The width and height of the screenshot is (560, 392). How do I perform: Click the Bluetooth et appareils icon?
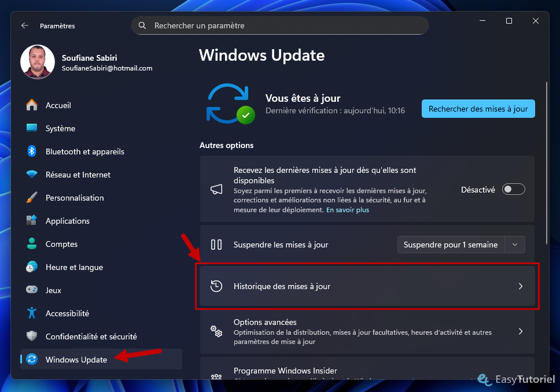[x=32, y=151]
